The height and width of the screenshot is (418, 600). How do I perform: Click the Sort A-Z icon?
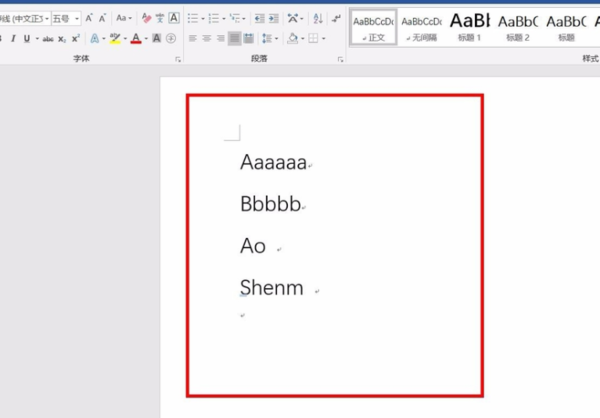tap(318, 18)
